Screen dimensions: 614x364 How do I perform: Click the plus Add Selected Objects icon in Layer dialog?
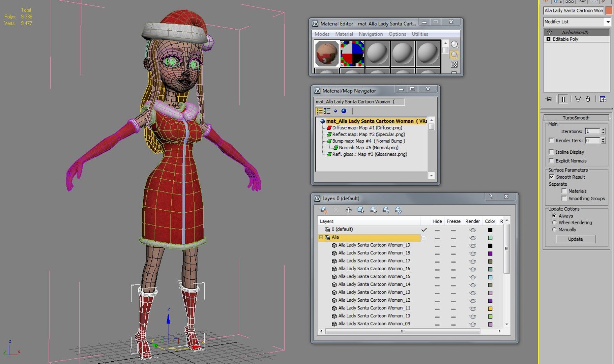click(349, 210)
